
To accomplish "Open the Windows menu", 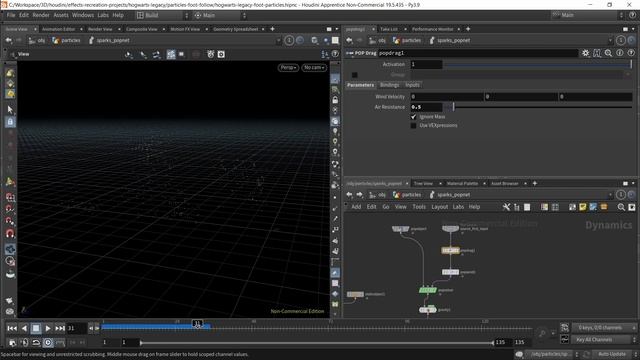I will [83, 15].
